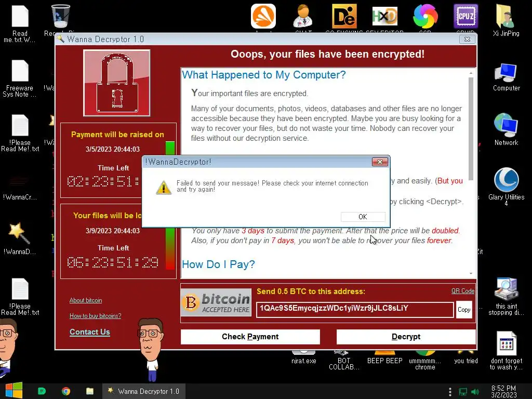
Task: Click OK in the failed message dialog
Action: pyautogui.click(x=363, y=217)
